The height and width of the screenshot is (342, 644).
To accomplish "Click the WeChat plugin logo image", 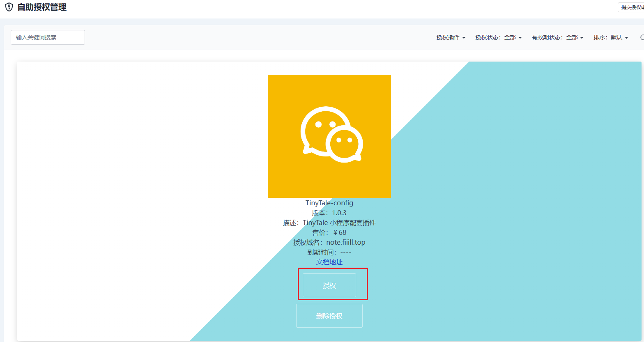I will (x=329, y=136).
